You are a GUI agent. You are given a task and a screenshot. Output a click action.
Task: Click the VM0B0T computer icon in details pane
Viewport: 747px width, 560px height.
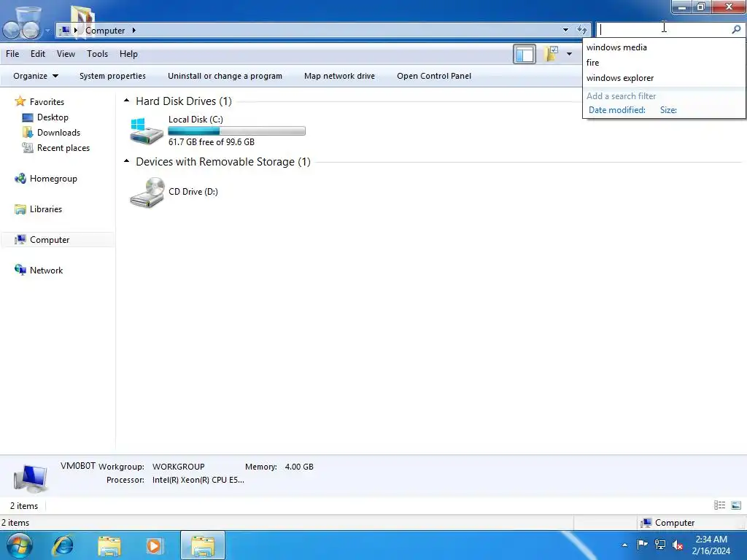31,478
